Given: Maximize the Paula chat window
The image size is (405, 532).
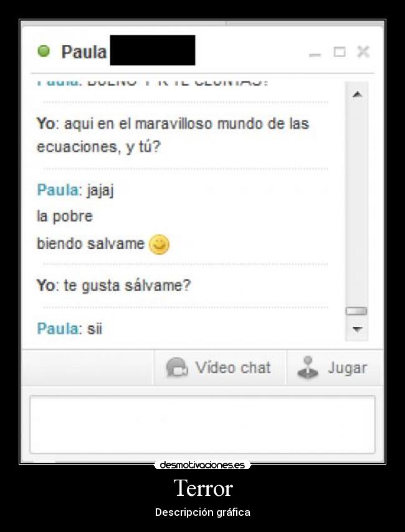Looking at the screenshot, I should coord(340,52).
